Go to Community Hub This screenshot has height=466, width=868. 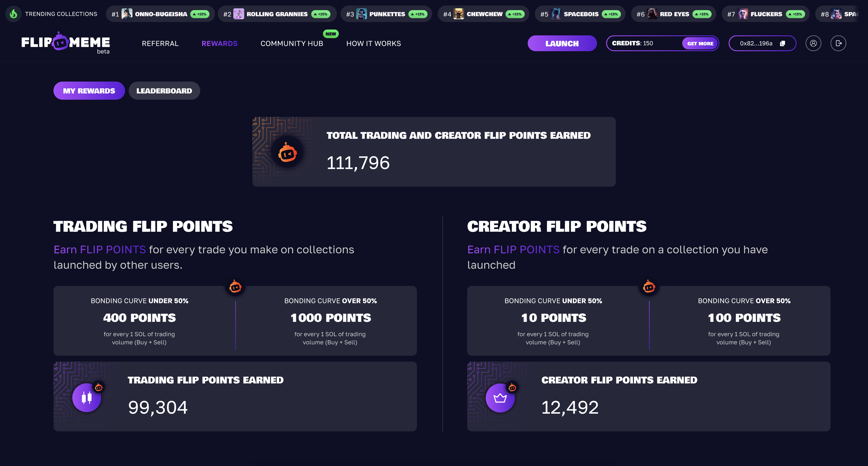tap(291, 44)
